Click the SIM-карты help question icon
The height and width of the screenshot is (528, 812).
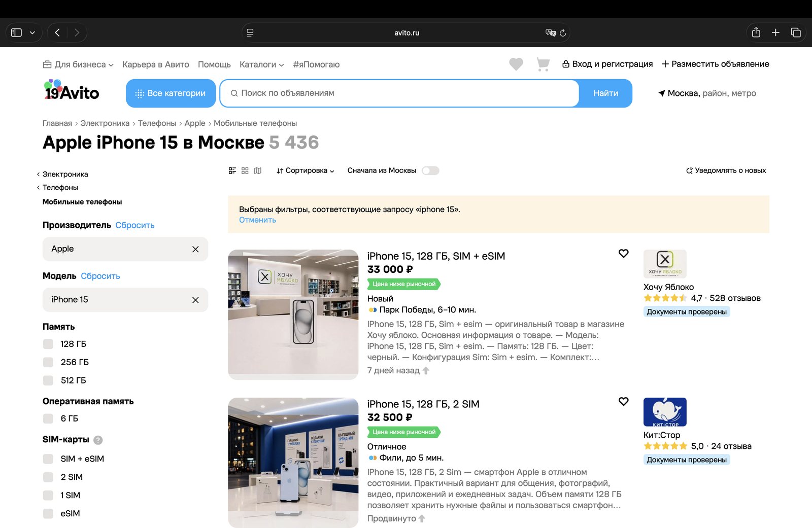pyautogui.click(x=98, y=440)
